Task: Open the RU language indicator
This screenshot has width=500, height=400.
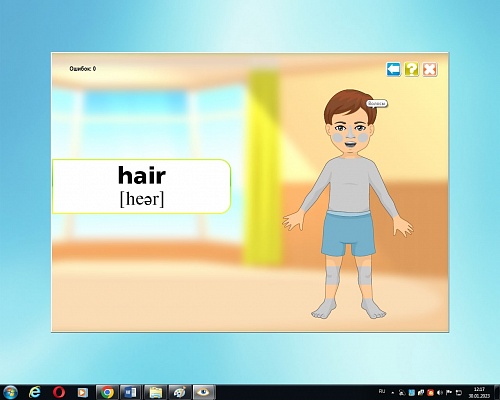Action: click(x=382, y=391)
